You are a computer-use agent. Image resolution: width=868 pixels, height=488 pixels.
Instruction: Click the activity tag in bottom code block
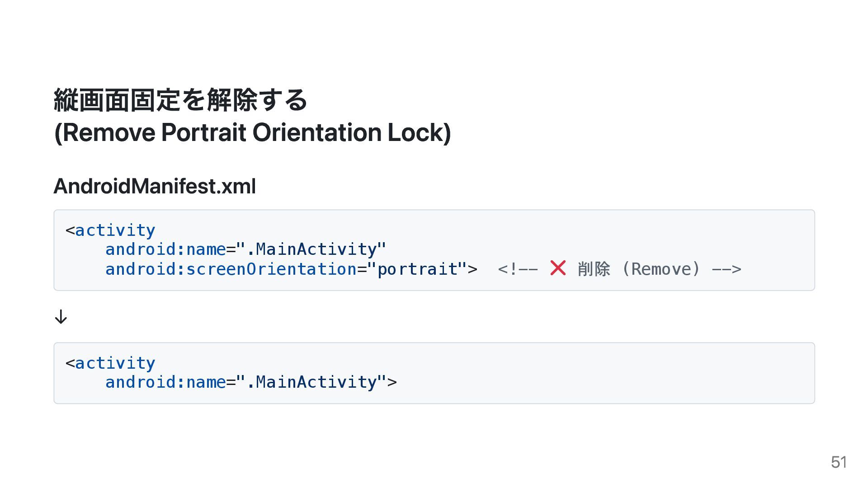click(x=110, y=363)
